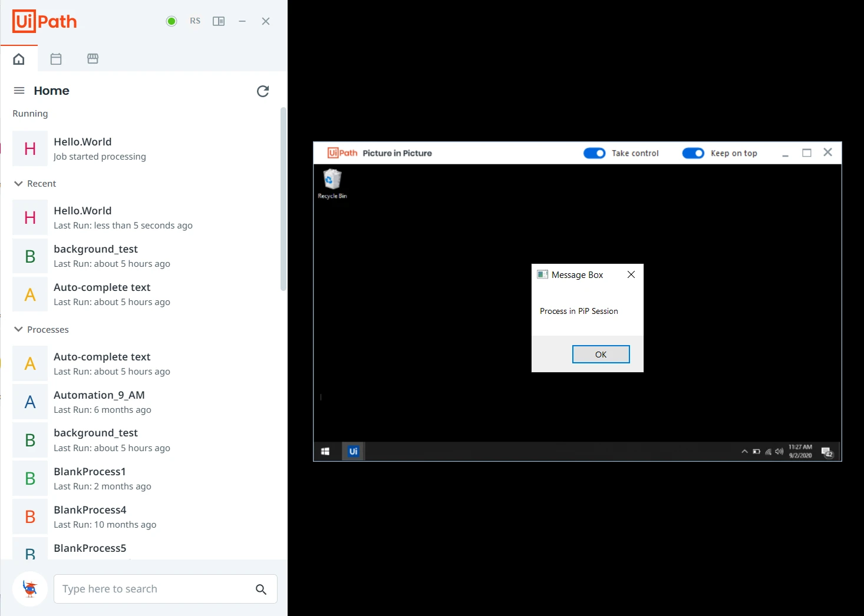The width and height of the screenshot is (864, 616).
Task: Switch to the calendar reminders tab
Action: (x=56, y=59)
